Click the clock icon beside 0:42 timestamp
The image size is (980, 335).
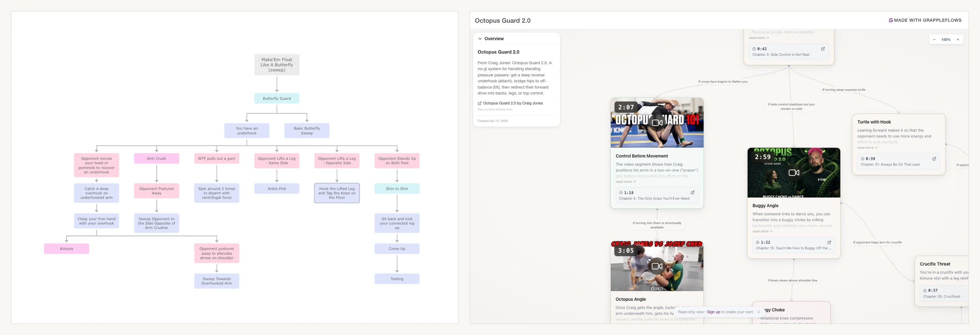[754, 49]
